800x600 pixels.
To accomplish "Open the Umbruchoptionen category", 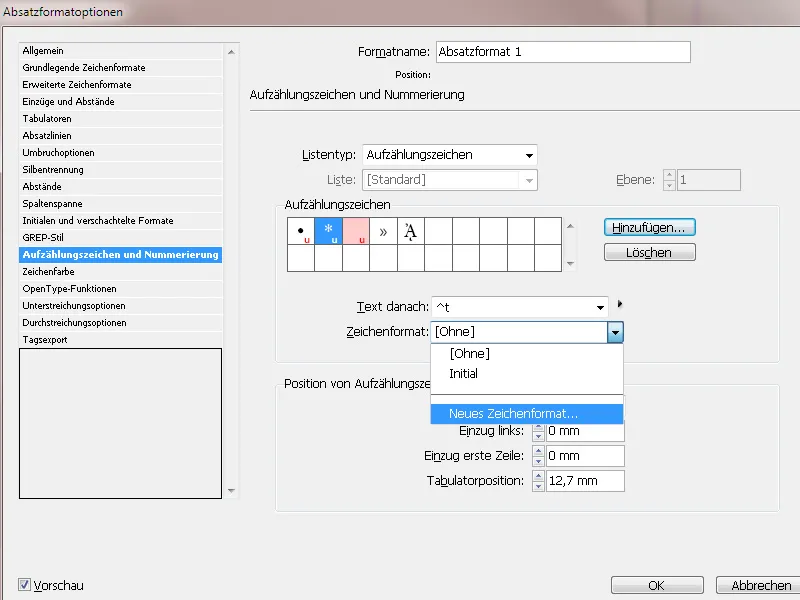I will point(120,153).
